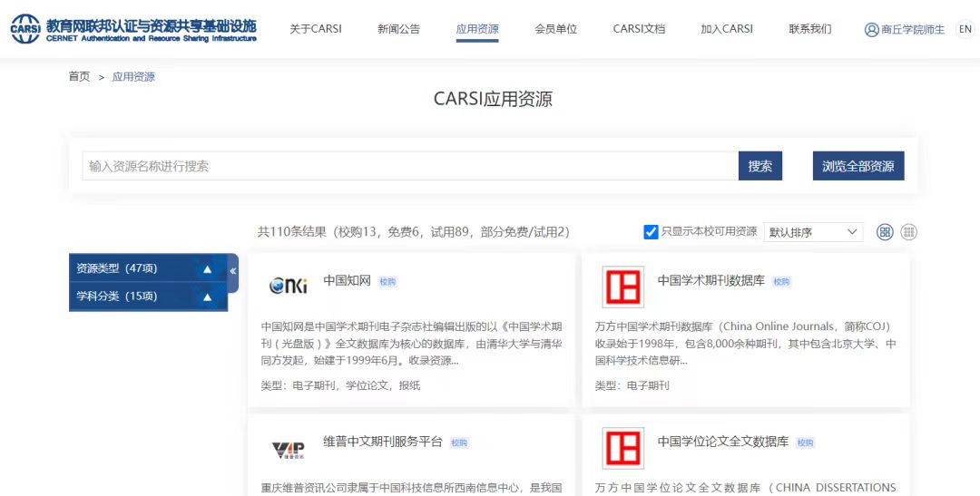Click the CARSI应用资源 page heading
The width and height of the screenshot is (980, 496).
pyautogui.click(x=493, y=100)
